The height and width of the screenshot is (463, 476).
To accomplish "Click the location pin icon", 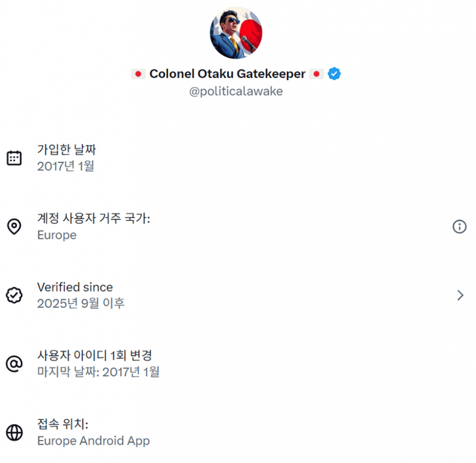I will point(14,227).
